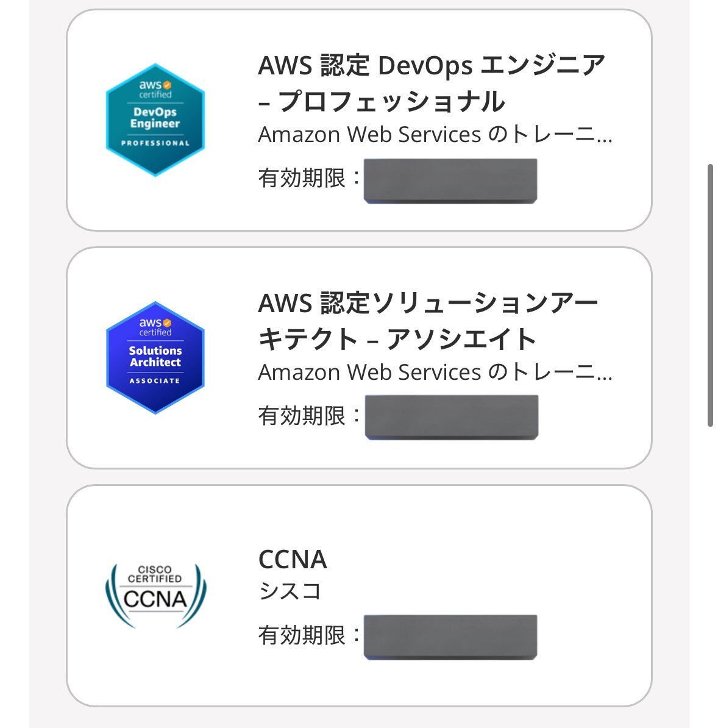
Task: Click the hidden expiry date in the DevOps card
Action: click(450, 180)
